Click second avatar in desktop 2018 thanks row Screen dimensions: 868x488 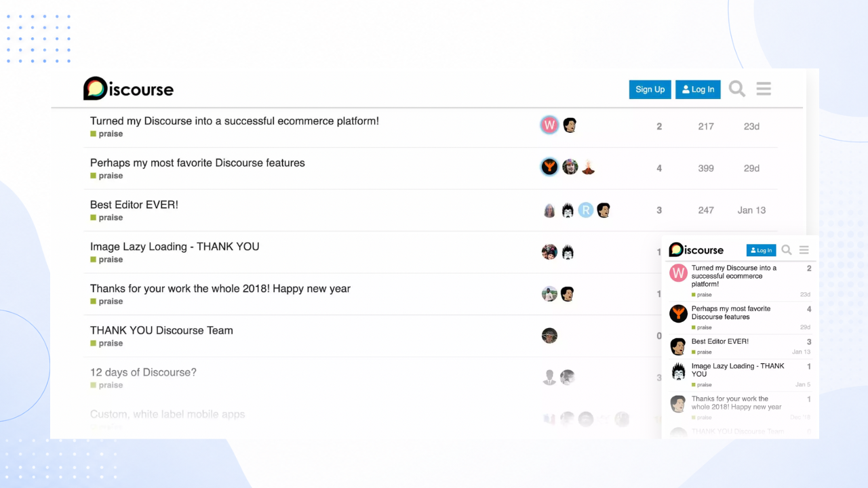568,294
